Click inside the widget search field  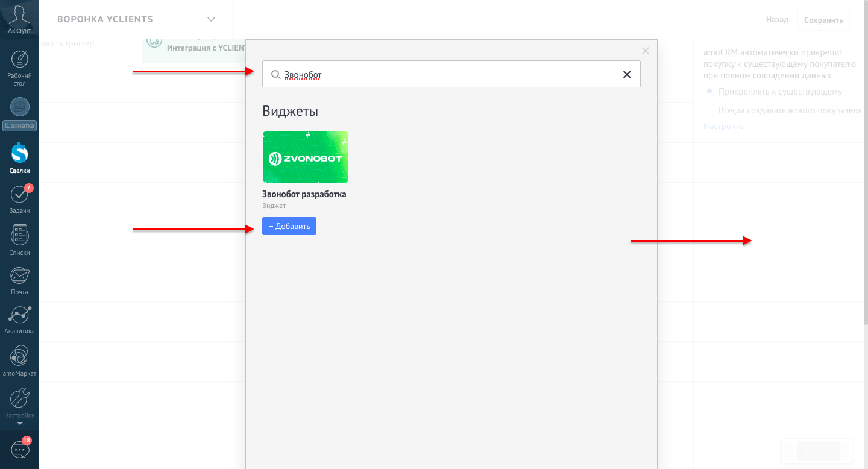coord(451,74)
